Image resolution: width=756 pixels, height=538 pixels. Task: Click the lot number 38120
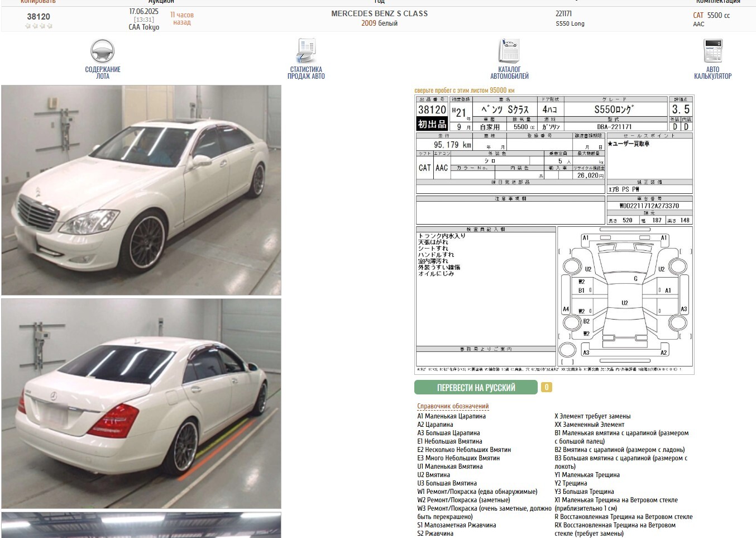pyautogui.click(x=39, y=17)
